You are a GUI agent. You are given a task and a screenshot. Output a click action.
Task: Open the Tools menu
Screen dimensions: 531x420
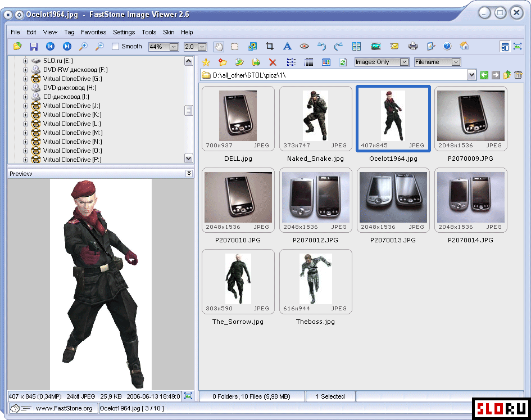pos(149,32)
